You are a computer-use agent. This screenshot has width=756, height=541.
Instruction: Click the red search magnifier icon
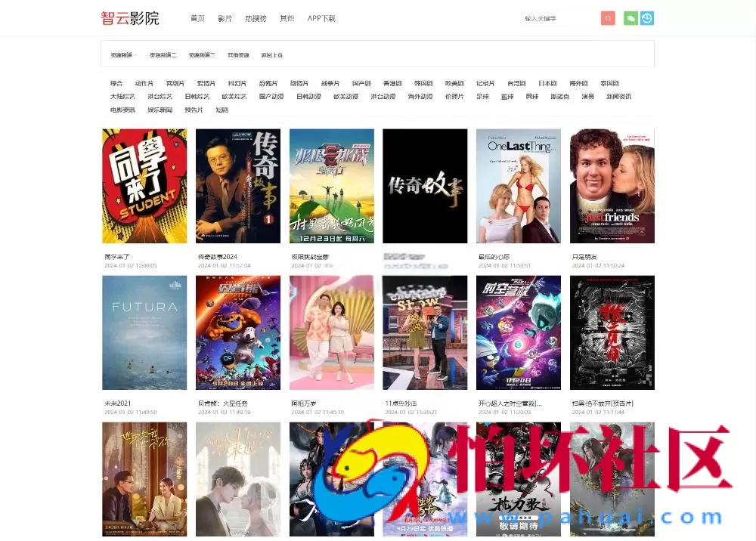click(608, 17)
